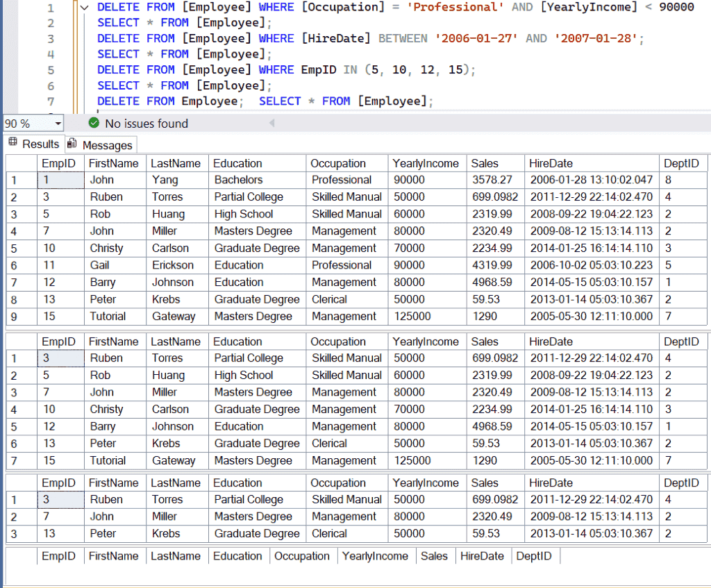Screen dimensions: 711x588
Task: Click the blue selection highlight on EmpID 1
Action: click(x=60, y=179)
